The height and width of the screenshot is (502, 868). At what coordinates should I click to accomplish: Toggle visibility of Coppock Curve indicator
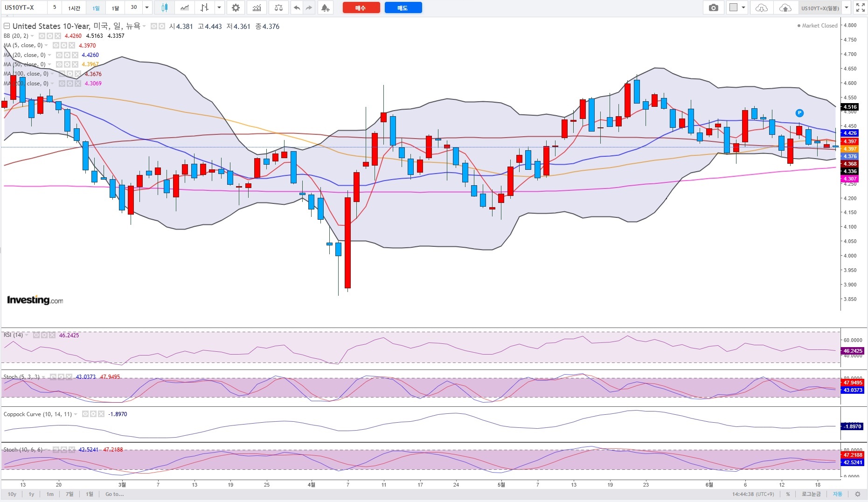tap(85, 414)
